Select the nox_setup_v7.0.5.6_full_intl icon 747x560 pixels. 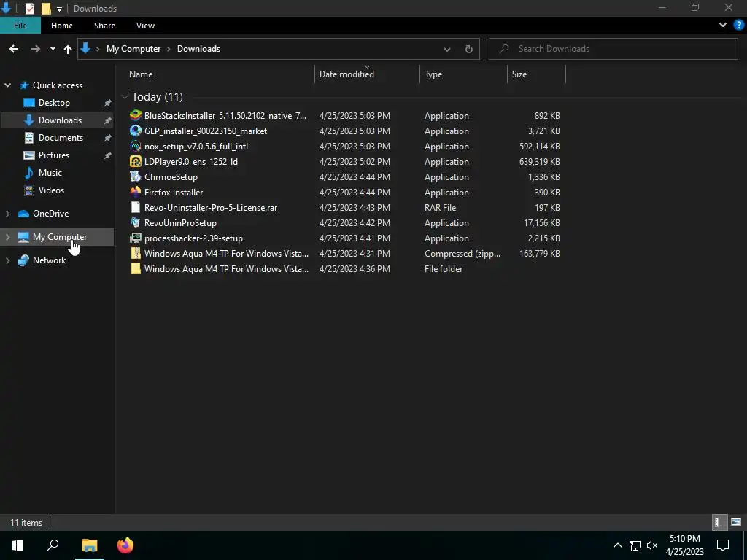pyautogui.click(x=136, y=146)
